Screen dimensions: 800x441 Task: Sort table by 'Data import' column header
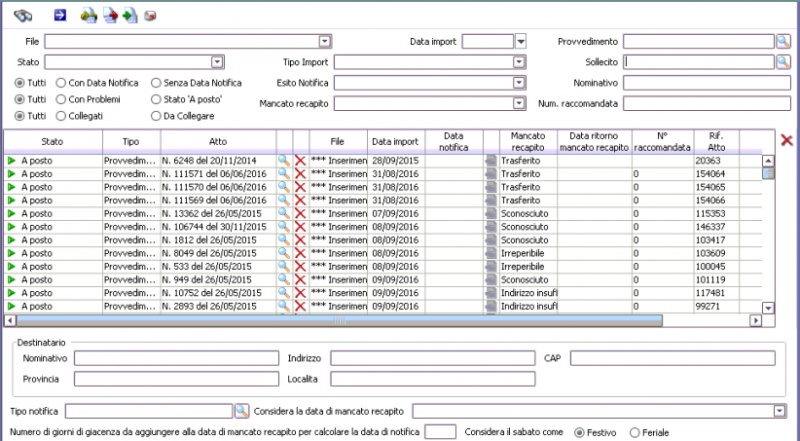click(395, 141)
